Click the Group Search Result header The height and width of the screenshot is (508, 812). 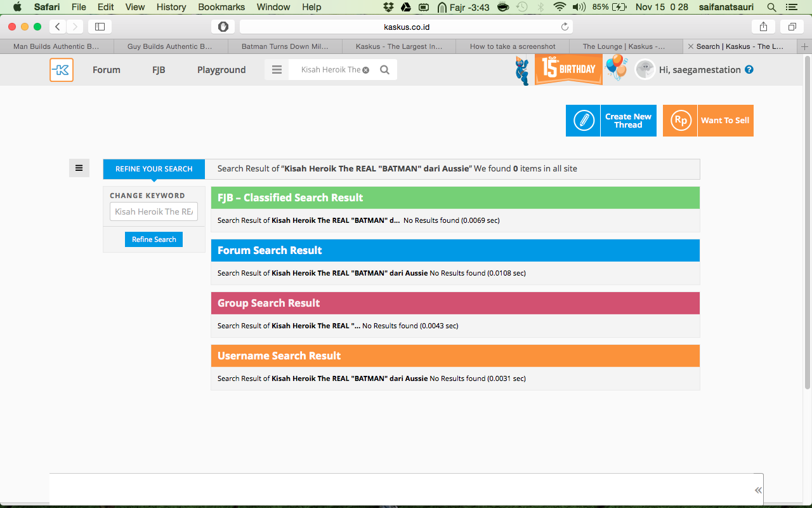pyautogui.click(x=455, y=303)
